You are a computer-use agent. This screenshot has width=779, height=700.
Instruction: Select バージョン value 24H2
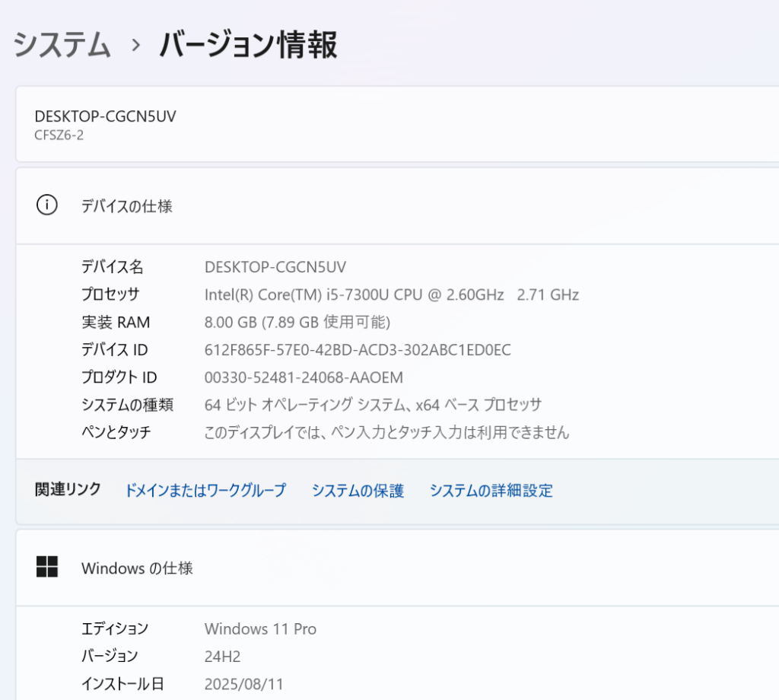(223, 657)
